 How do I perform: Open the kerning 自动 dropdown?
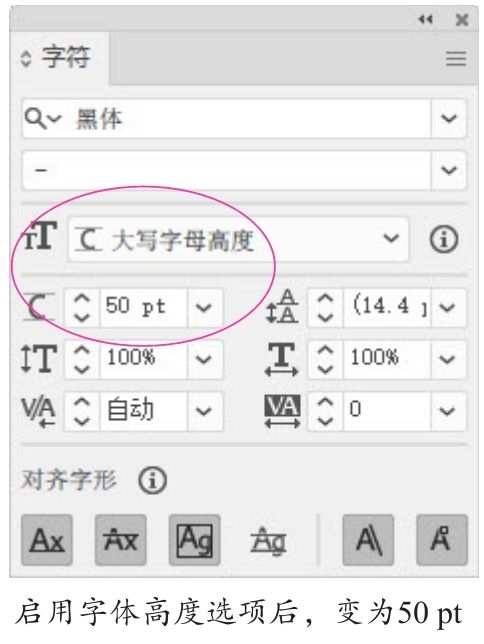coord(204,410)
